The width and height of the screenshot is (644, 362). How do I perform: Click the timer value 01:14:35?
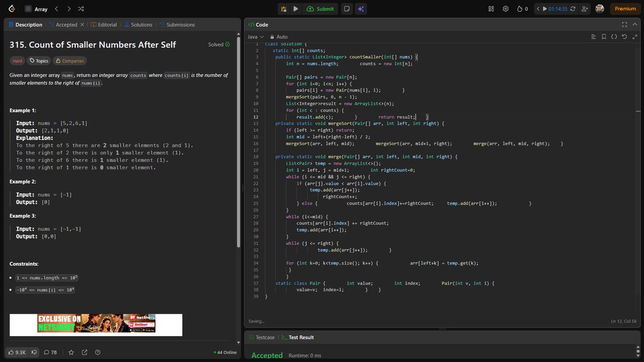tap(558, 9)
